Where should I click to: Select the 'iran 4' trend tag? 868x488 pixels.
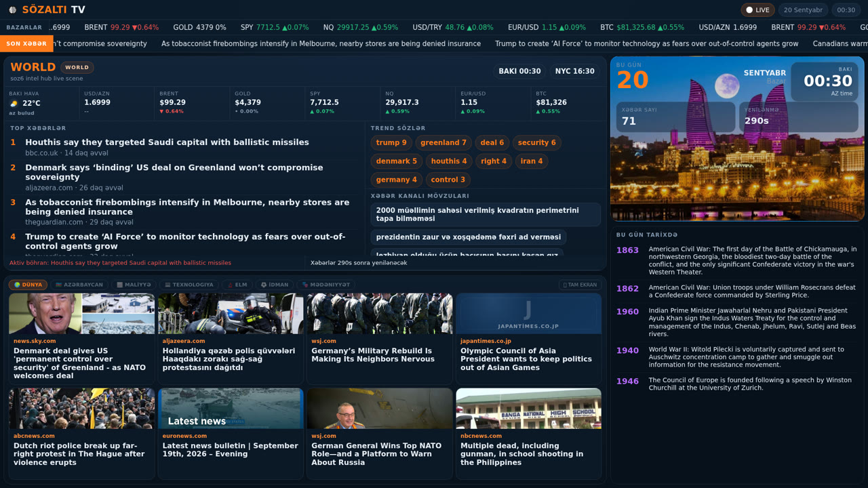click(532, 161)
